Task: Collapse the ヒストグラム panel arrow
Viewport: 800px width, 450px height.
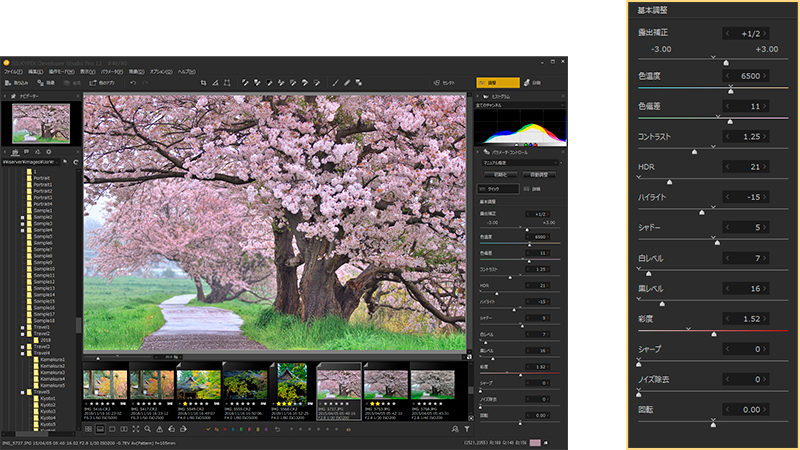Action: 478,96
